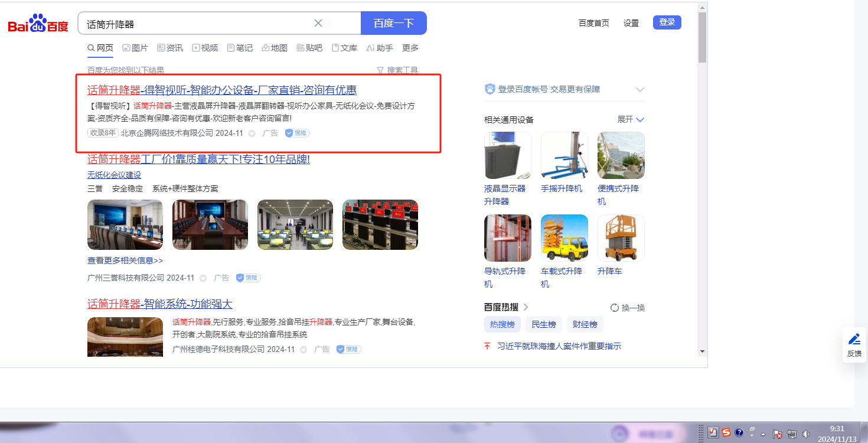Go to the 贴吧 tab
Viewport: 868px width, 443px height.
click(x=309, y=48)
